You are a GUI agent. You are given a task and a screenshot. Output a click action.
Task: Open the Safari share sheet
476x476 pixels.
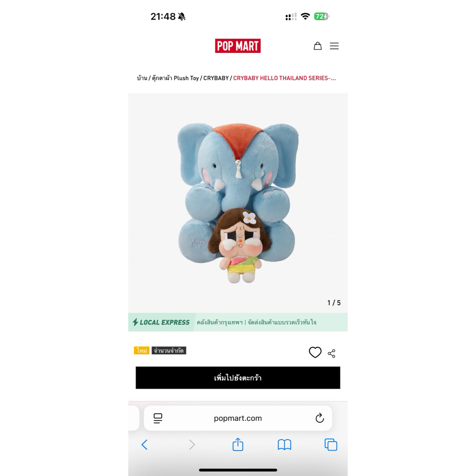click(238, 444)
